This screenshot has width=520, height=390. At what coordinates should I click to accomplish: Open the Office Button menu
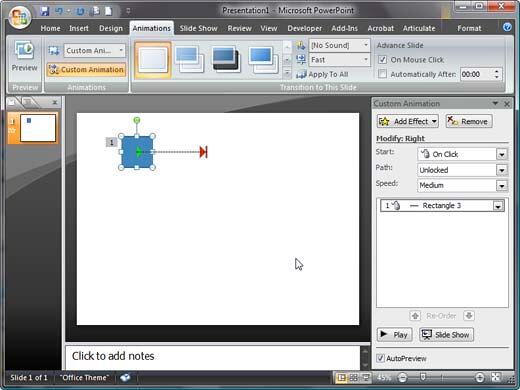[x=19, y=17]
